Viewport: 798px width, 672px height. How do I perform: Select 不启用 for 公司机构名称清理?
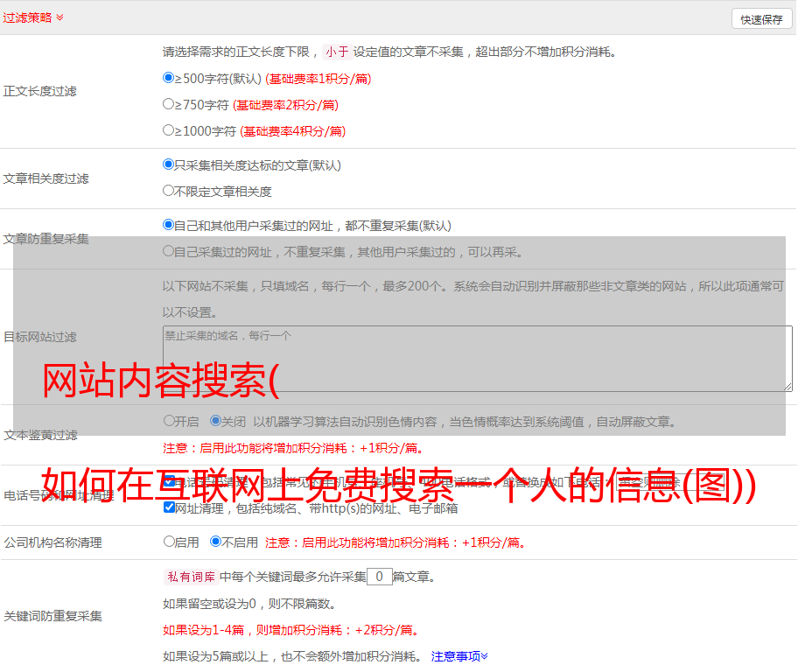coord(215,541)
